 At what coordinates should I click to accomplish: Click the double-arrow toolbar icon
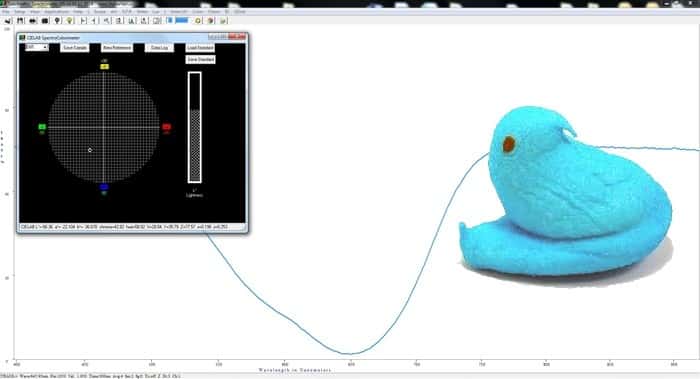click(33, 21)
